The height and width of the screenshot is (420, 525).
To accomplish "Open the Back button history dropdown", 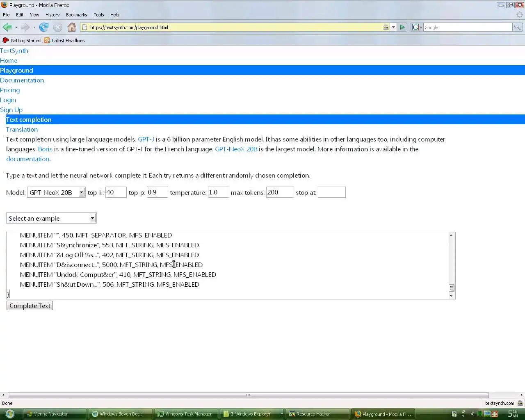I will click(x=16, y=27).
